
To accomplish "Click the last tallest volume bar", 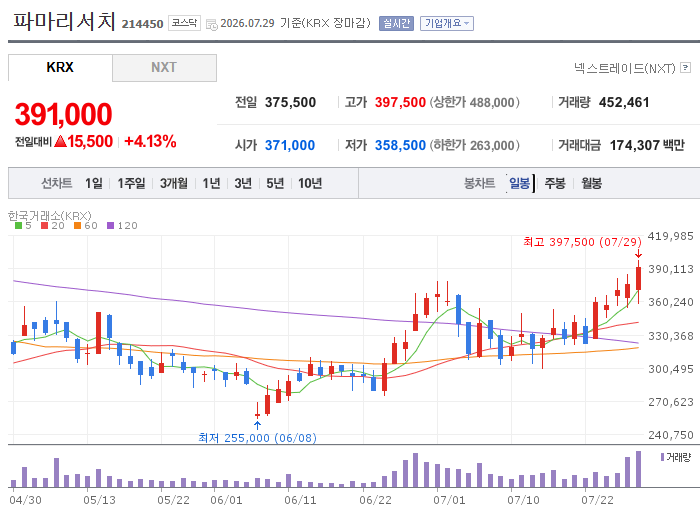I will pos(638,469).
